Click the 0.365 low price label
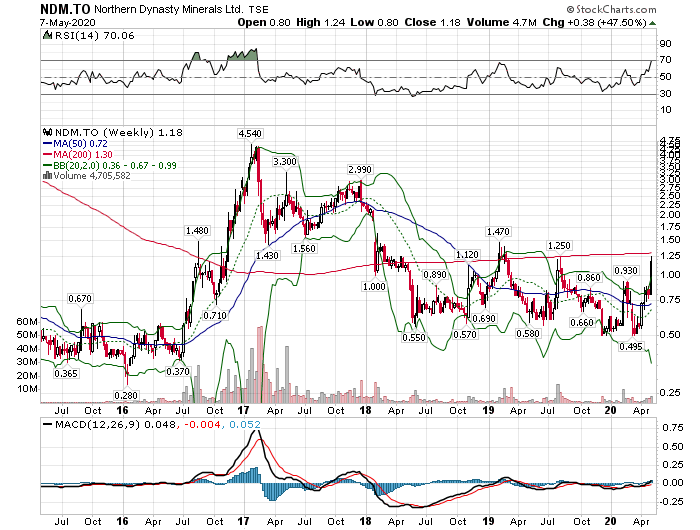The height and width of the screenshot is (530, 700). click(66, 373)
